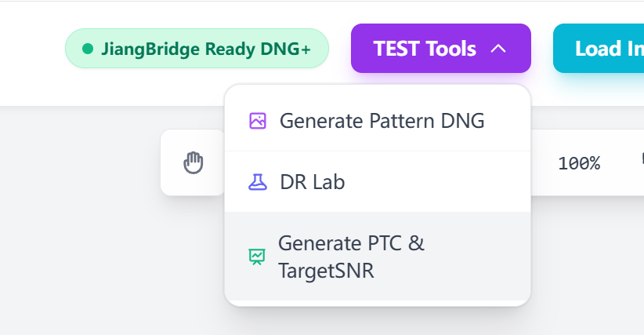Viewport: 644px width, 335px height.
Task: Click the flask icon next to DR Lab
Action: 258,182
